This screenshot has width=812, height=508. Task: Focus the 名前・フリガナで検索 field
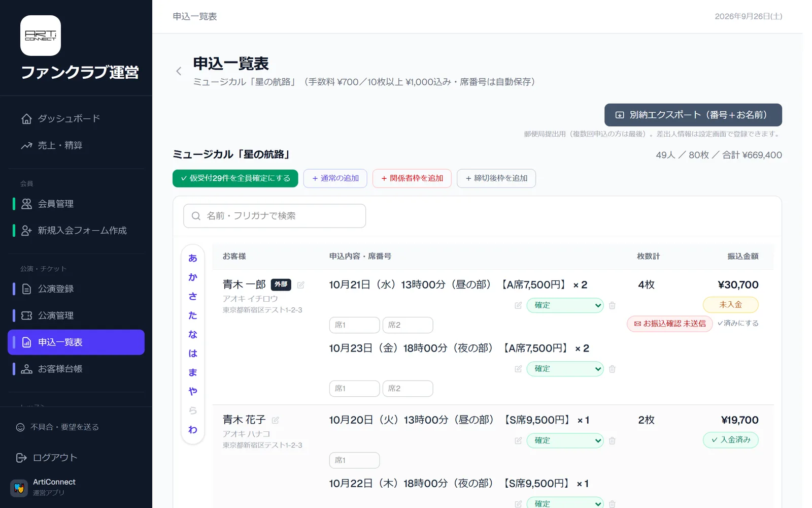(x=275, y=216)
